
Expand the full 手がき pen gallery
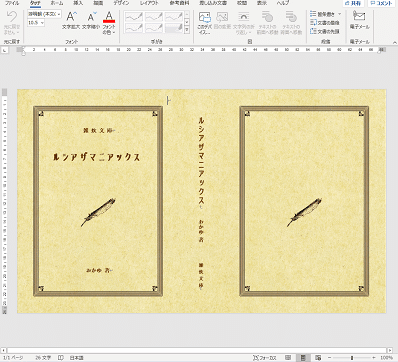coord(187,30)
